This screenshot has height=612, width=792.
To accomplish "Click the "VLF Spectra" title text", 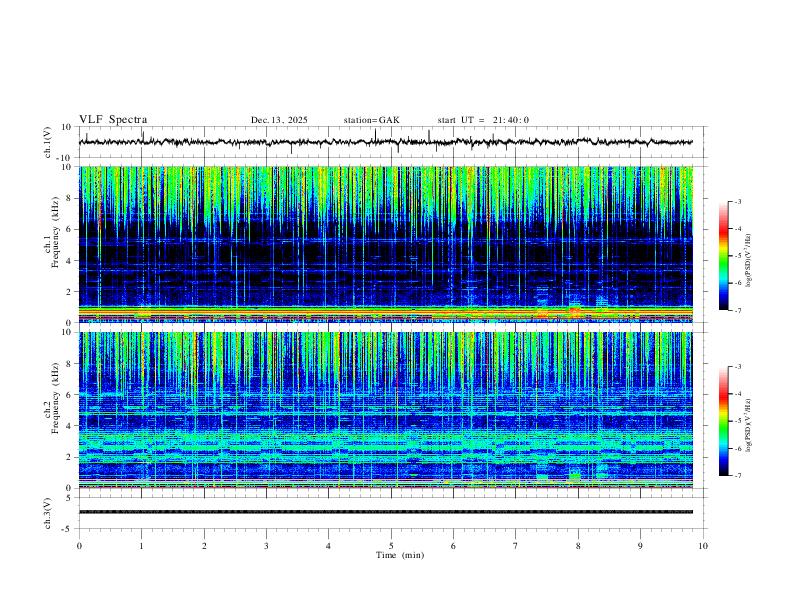I will click(113, 120).
